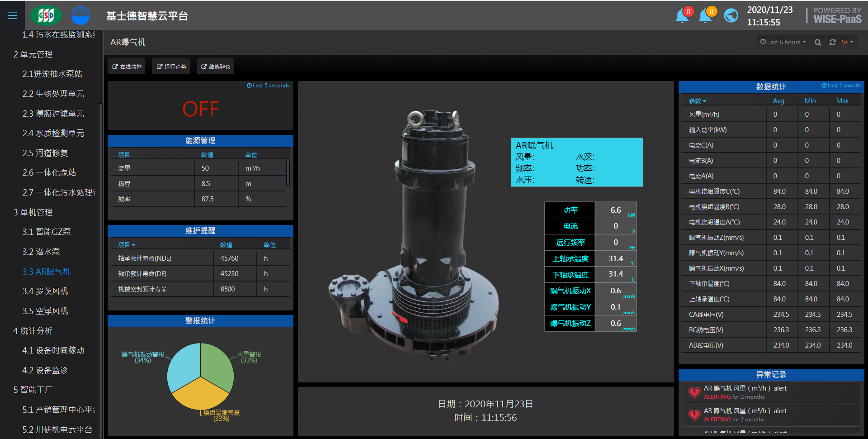Click the zoom out magnifier icon
868x439 pixels.
click(x=818, y=42)
